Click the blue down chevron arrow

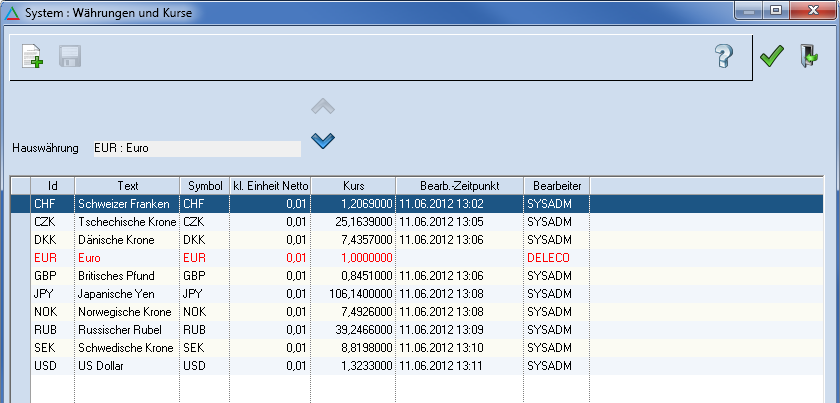tap(322, 140)
